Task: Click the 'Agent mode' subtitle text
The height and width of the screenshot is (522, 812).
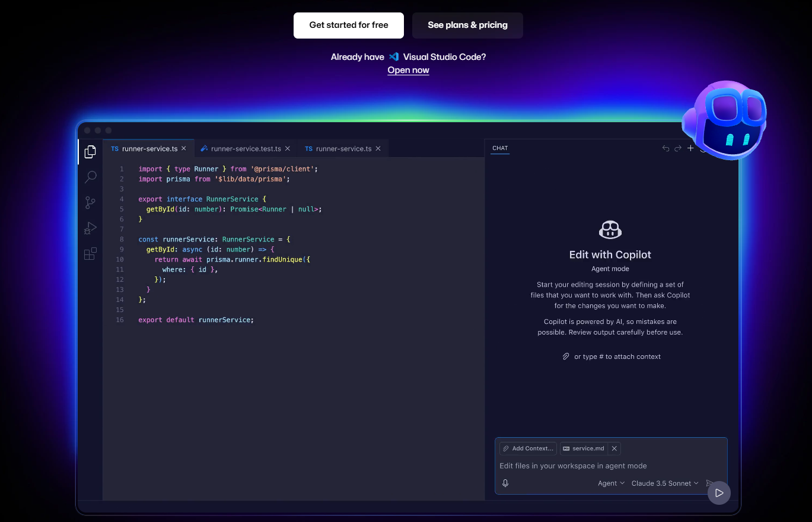Action: [x=610, y=269]
